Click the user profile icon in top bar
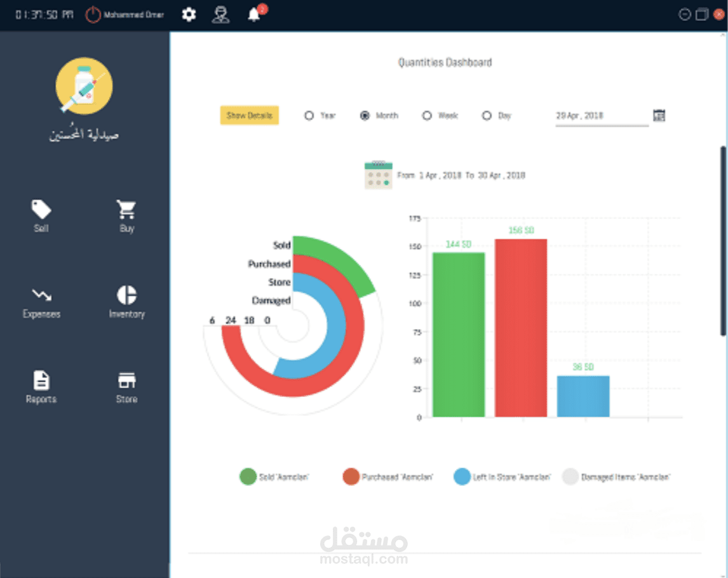This screenshot has width=728, height=578. tap(220, 15)
